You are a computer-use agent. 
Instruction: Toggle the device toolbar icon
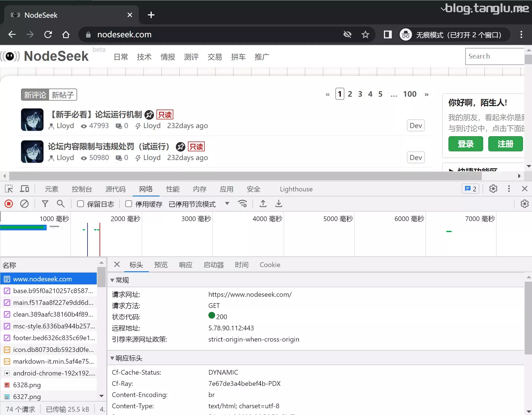[x=24, y=189]
